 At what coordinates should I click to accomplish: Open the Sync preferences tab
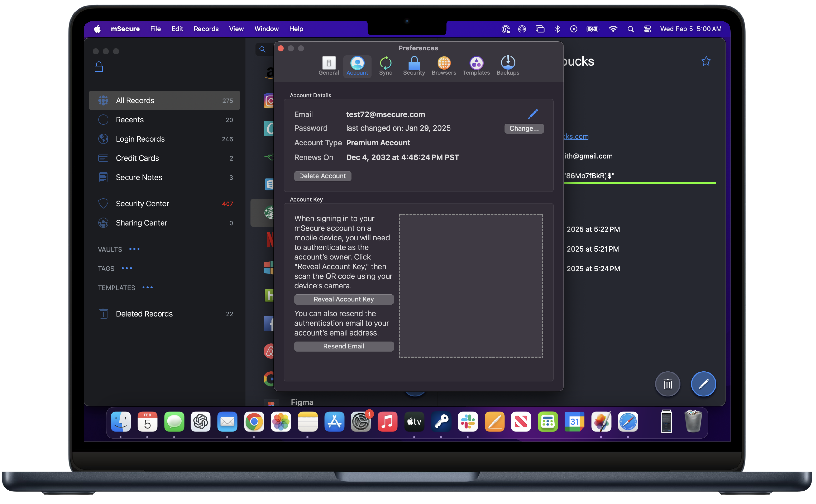coord(385,66)
